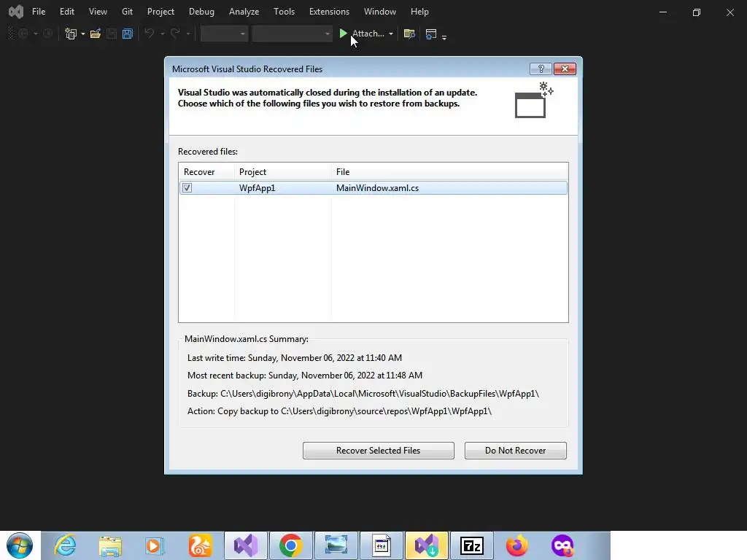Minimize the Visual Studio window

[662, 12]
